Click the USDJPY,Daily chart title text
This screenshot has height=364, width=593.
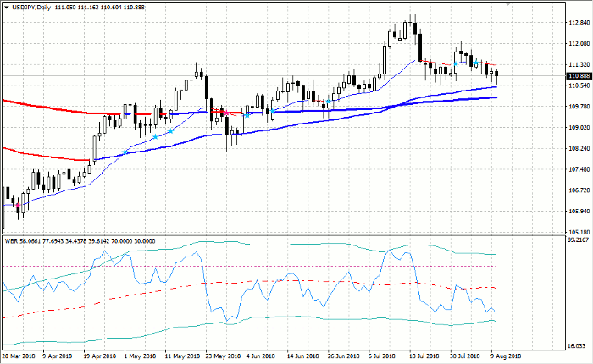pyautogui.click(x=30, y=6)
